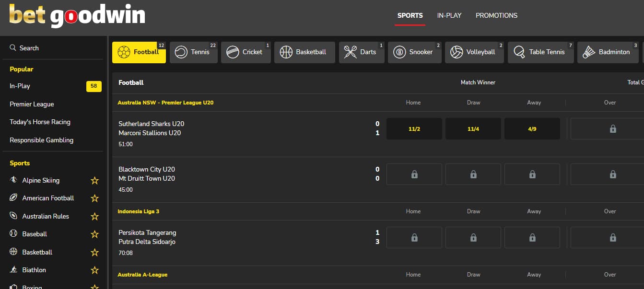Collapse the Indonesia Liga 3 league header
This screenshot has width=644, height=289.
coord(138,211)
